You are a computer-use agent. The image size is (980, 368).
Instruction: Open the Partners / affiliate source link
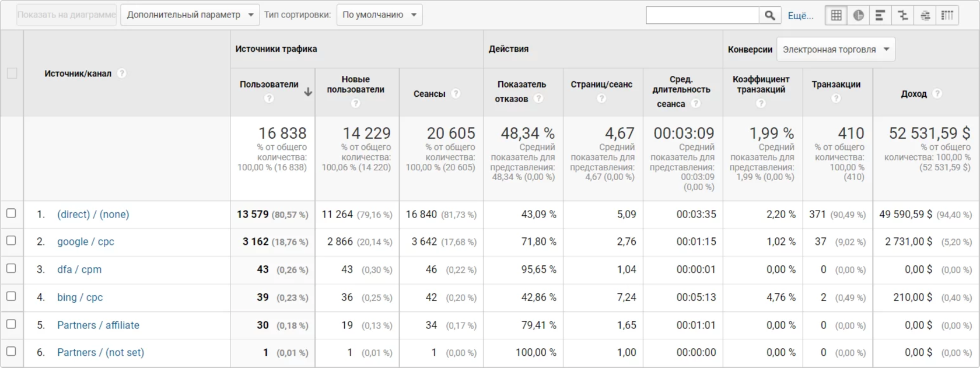98,325
